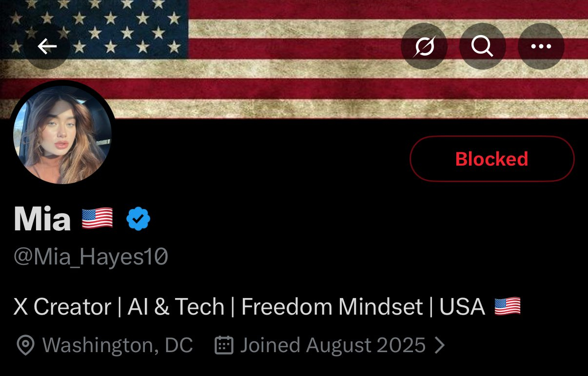
Task: Open Grok via the slashed circle icon
Action: click(424, 47)
